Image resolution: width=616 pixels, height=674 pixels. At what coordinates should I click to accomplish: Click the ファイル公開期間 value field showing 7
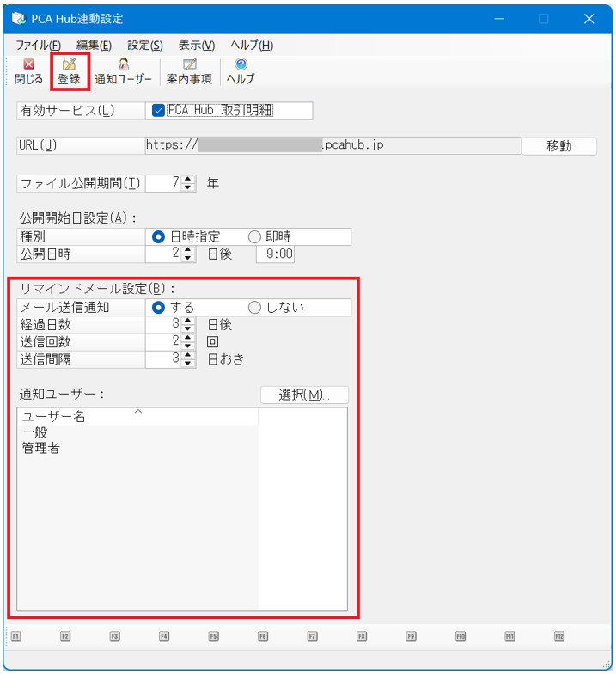point(164,183)
